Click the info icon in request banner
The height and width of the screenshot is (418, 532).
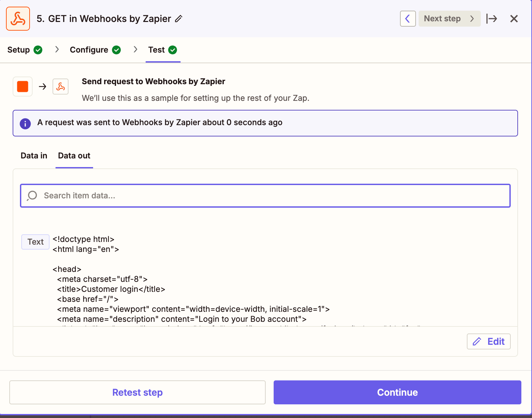pyautogui.click(x=25, y=123)
